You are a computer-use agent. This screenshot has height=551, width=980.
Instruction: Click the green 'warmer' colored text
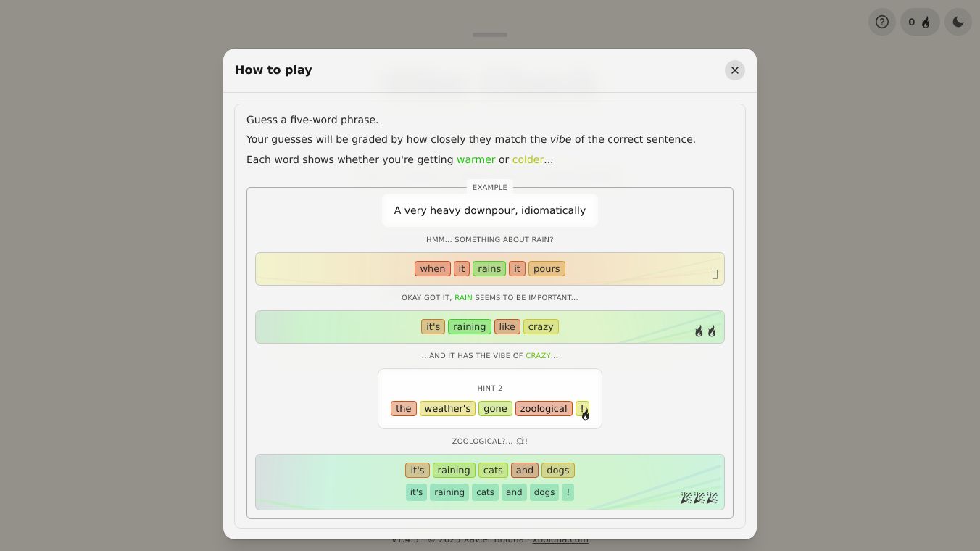(x=476, y=159)
